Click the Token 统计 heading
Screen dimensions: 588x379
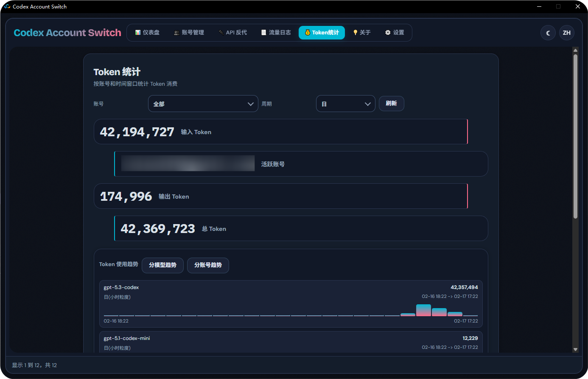[117, 72]
